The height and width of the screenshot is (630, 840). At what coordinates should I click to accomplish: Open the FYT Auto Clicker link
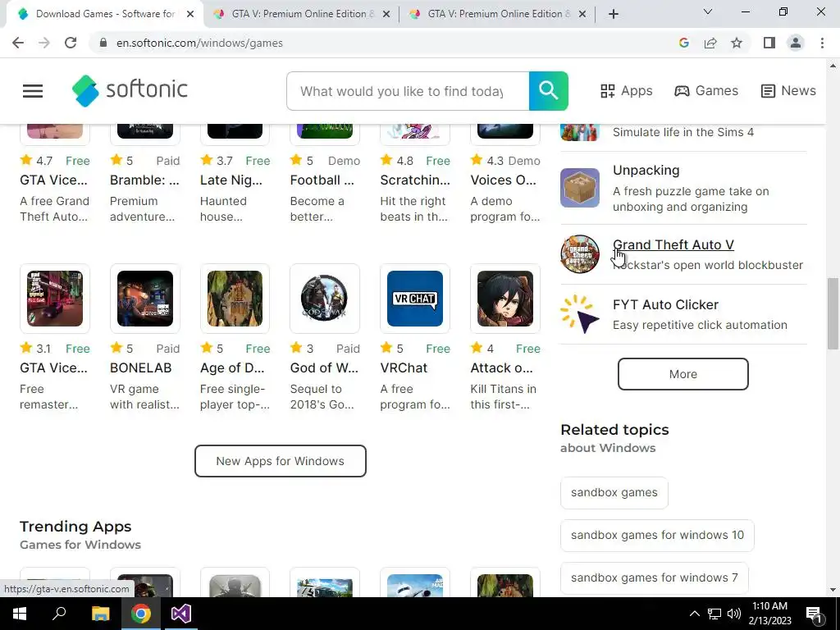click(665, 305)
